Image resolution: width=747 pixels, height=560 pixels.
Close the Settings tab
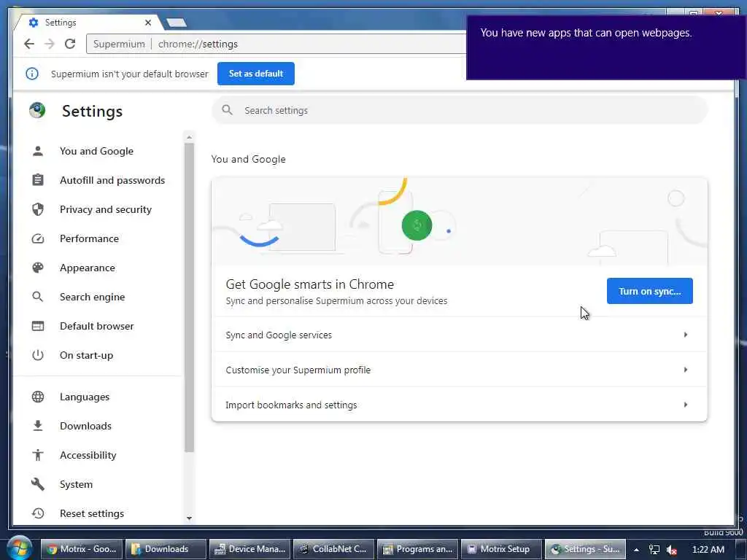click(x=147, y=23)
